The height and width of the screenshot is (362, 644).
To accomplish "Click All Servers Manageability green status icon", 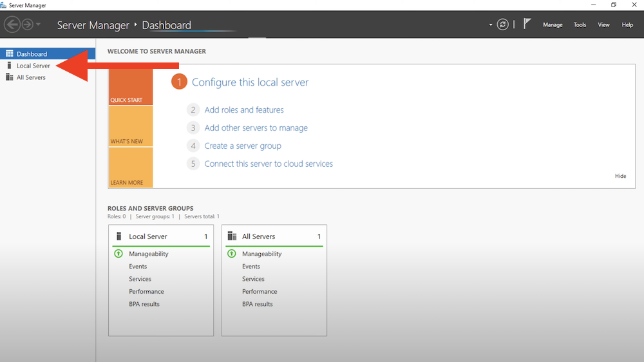I will point(232,254).
